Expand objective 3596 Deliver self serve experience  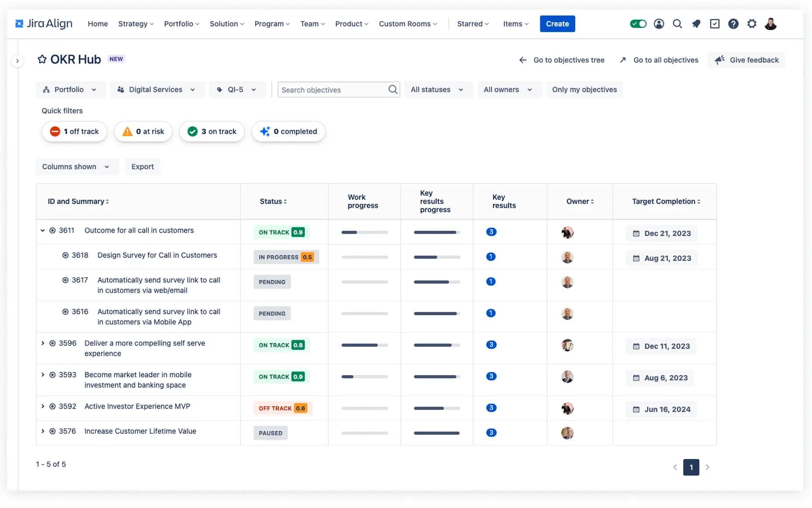(42, 343)
